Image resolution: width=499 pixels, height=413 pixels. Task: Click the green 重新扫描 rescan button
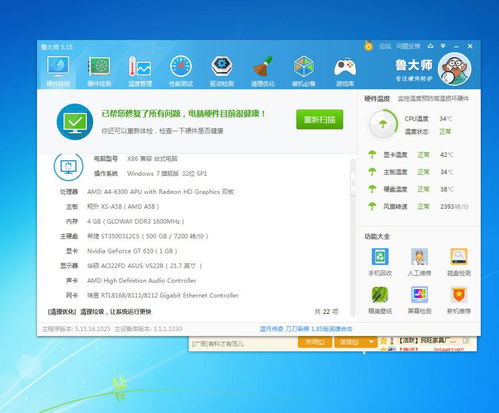coord(319,119)
